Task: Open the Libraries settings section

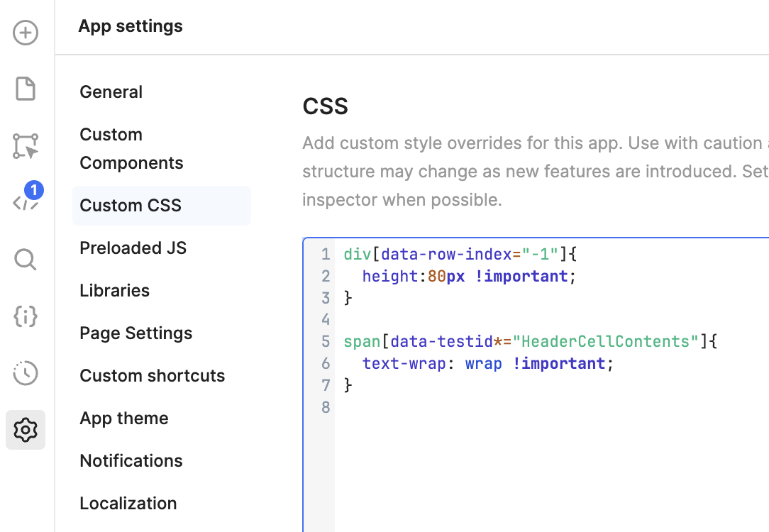Action: (114, 291)
